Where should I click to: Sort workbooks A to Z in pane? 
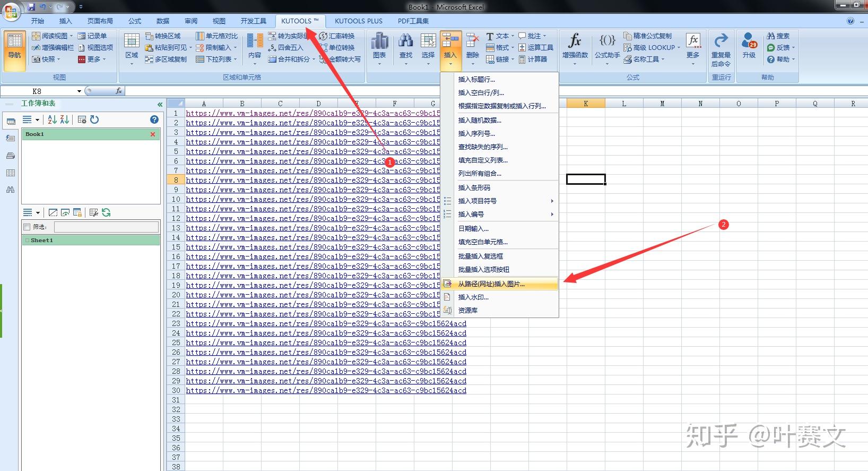click(x=52, y=119)
